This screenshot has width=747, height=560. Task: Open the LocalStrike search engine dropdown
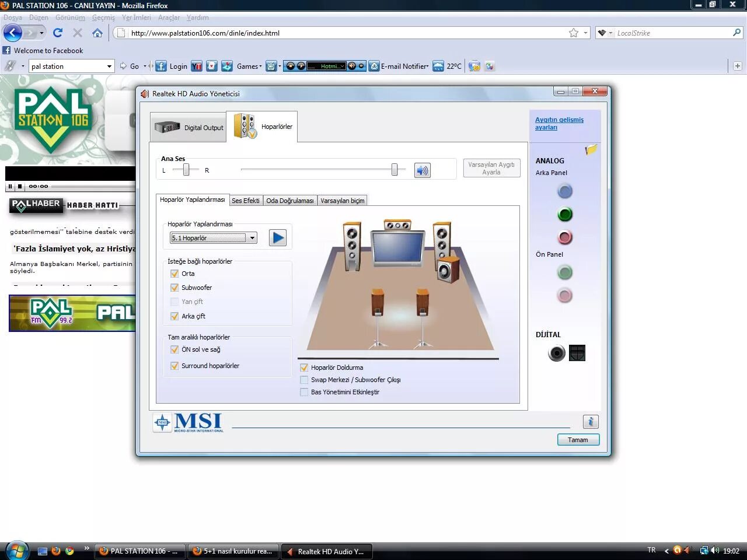(610, 33)
